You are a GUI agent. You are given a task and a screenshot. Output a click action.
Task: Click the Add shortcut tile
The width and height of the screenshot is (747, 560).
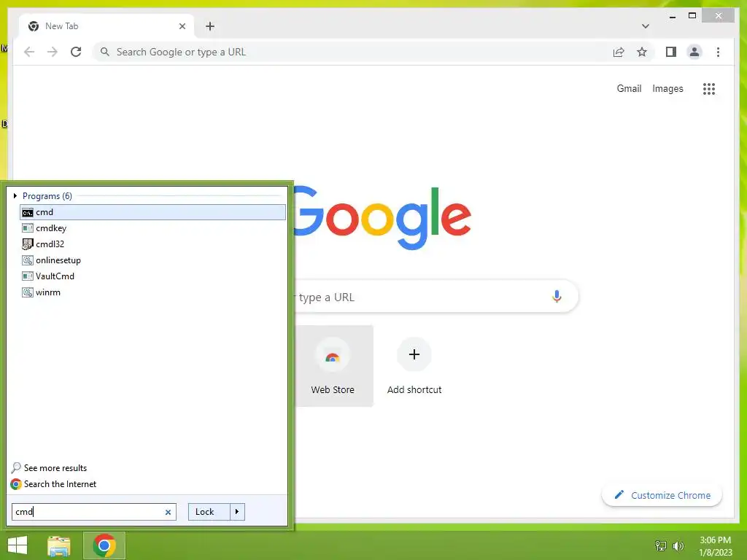click(414, 366)
